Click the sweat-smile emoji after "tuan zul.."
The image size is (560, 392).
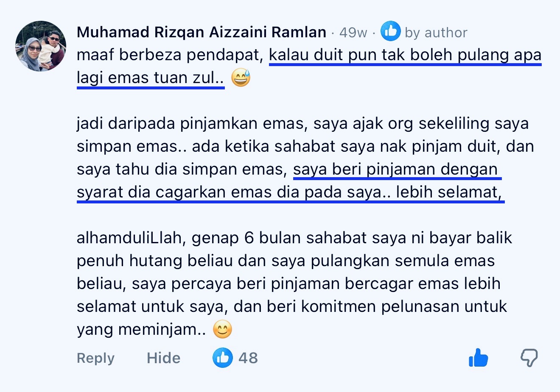click(241, 78)
